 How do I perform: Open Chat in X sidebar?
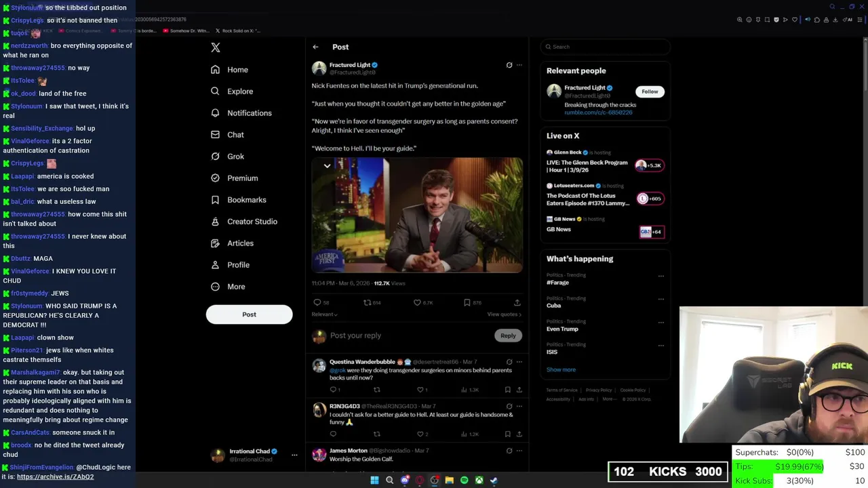tap(227, 135)
